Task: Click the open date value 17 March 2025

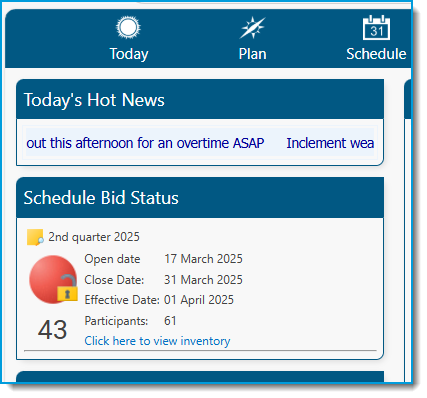Action: point(203,259)
